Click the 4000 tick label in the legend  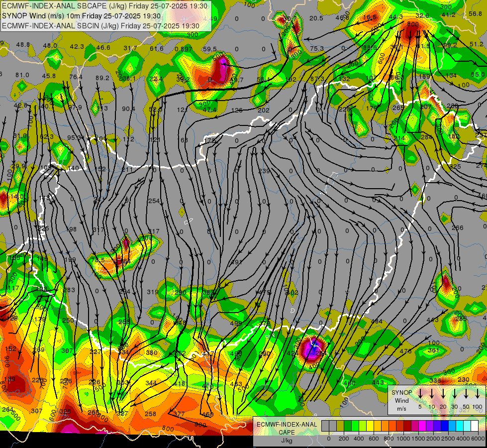tap(463, 439)
